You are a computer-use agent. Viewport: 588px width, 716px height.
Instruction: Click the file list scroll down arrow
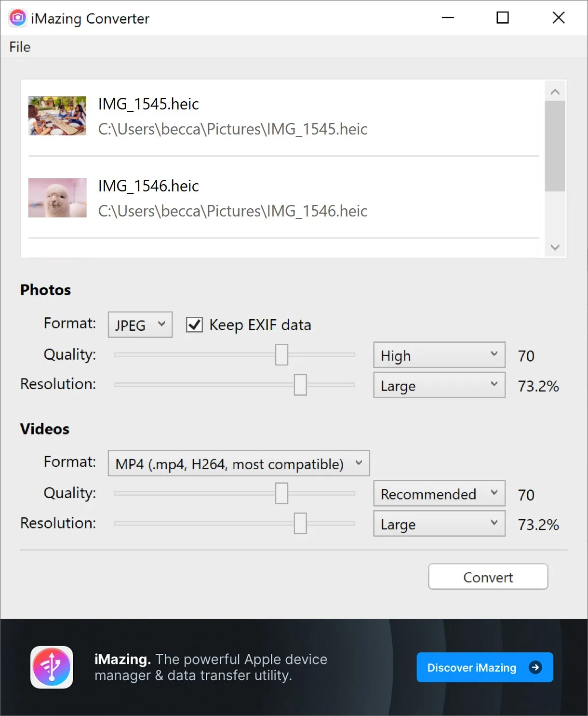pyautogui.click(x=555, y=247)
